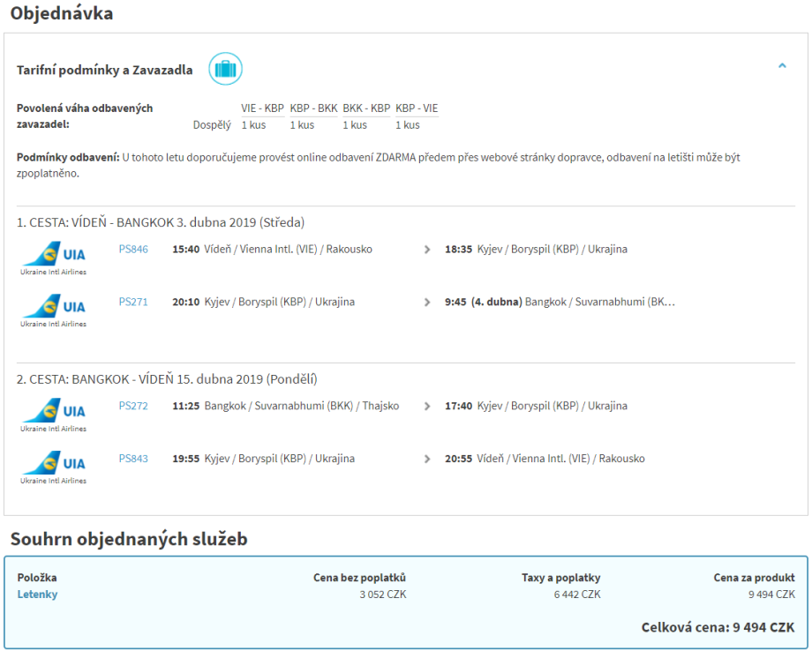Image resolution: width=812 pixels, height=658 pixels.
Task: Click the blue luggage suitcase icon
Action: point(225,69)
